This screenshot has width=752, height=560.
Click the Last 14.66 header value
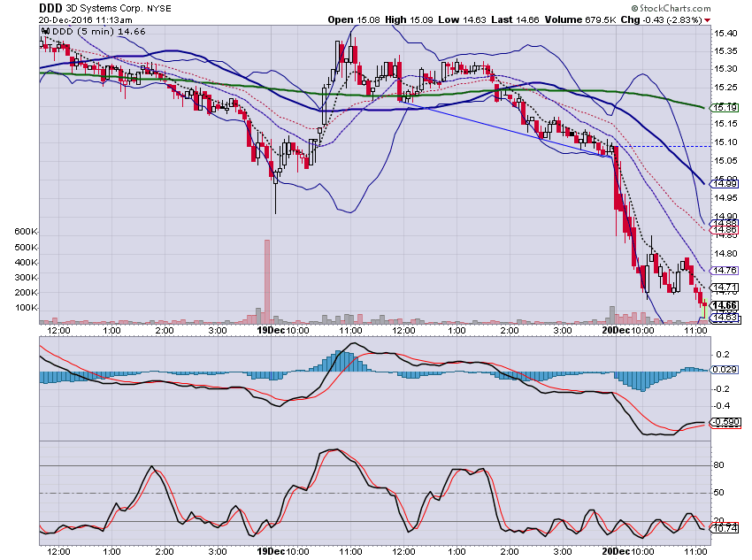tap(515, 20)
